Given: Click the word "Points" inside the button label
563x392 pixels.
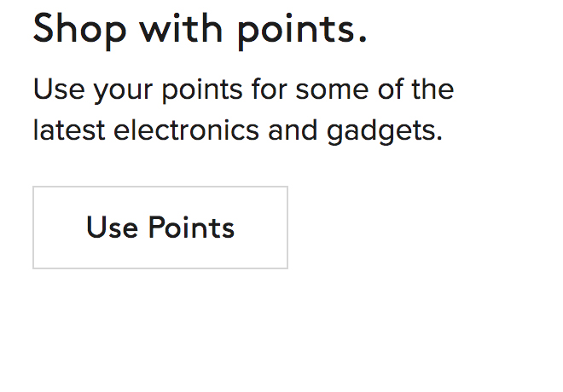Looking at the screenshot, I should click(x=191, y=228).
